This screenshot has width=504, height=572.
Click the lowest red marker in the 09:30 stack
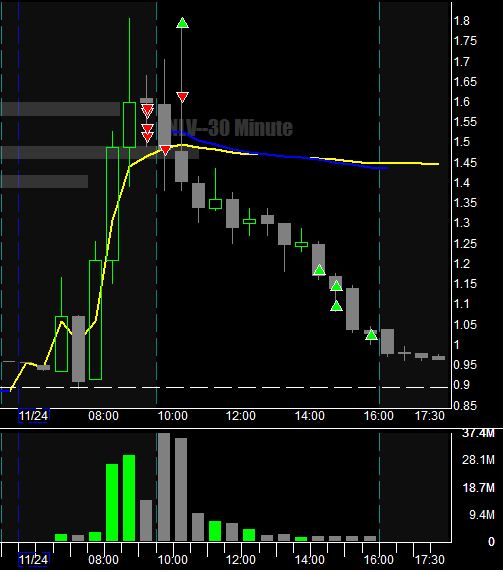(x=147, y=137)
